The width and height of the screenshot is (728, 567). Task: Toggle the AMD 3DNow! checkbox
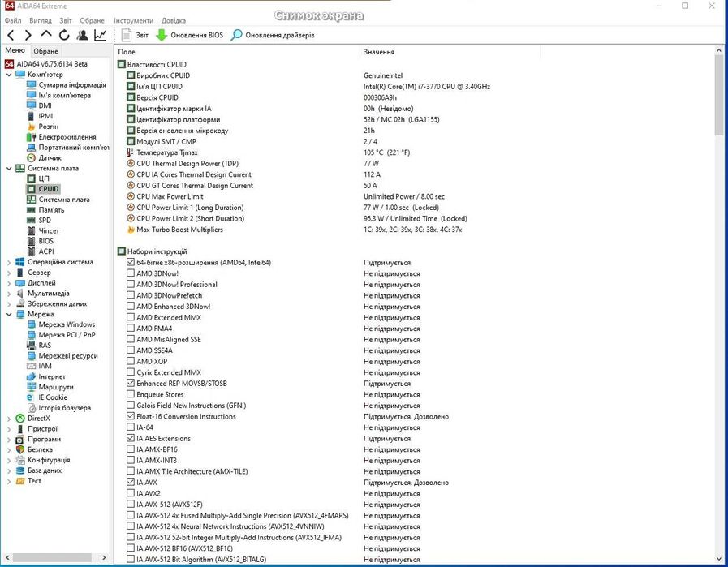[x=131, y=273]
